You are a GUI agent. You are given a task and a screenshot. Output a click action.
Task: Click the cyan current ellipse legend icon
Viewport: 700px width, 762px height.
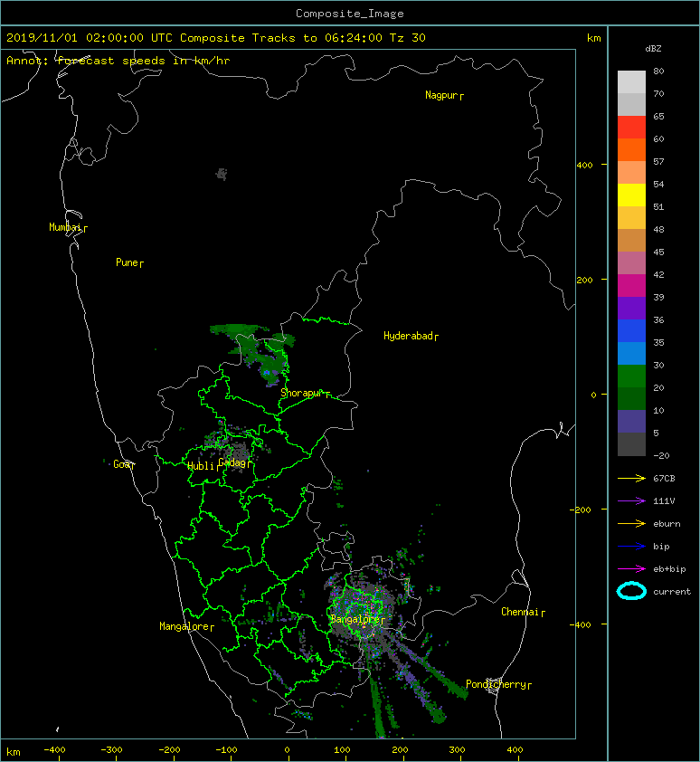point(631,591)
